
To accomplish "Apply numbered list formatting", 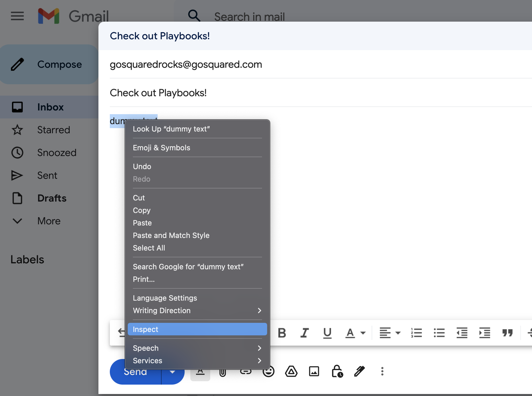I will [x=416, y=333].
